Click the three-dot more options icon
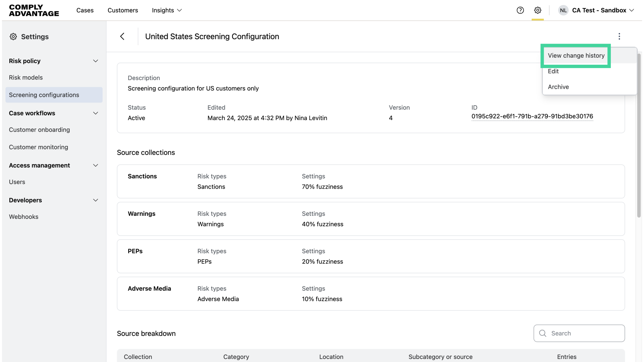The width and height of the screenshot is (644, 362). (x=619, y=36)
